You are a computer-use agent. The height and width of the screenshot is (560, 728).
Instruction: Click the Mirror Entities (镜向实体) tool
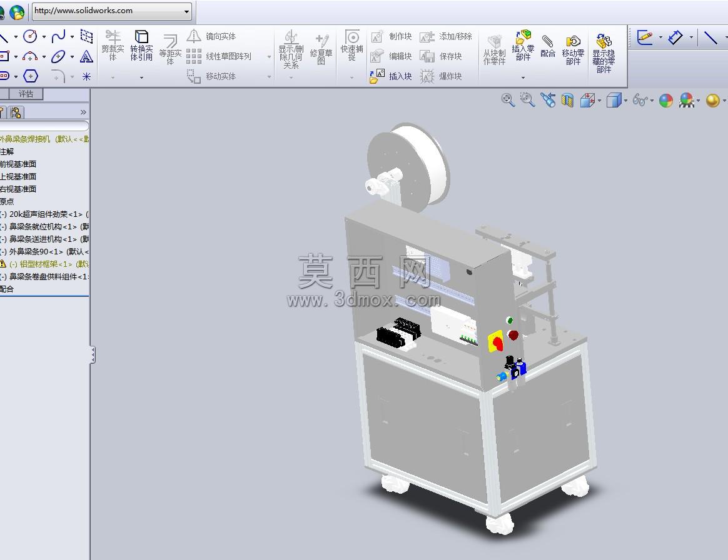[212, 36]
